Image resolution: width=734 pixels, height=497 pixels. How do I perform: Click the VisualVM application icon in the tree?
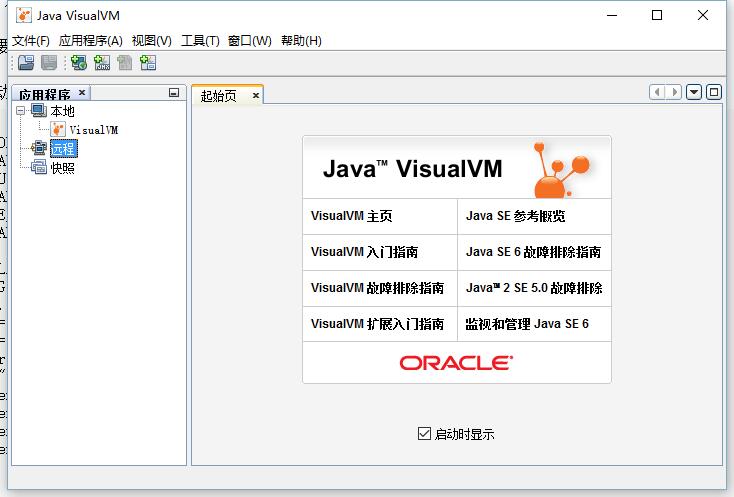tap(58, 130)
